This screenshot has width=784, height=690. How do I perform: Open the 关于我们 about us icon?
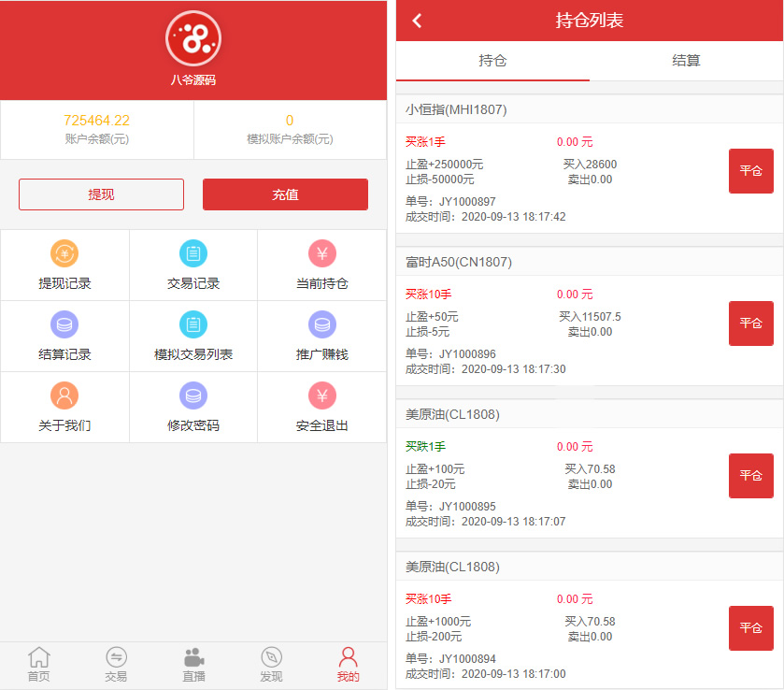click(x=64, y=395)
